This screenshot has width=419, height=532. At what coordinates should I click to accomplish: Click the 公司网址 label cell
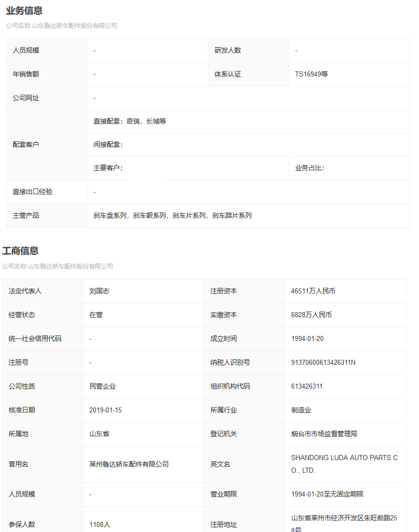47,98
